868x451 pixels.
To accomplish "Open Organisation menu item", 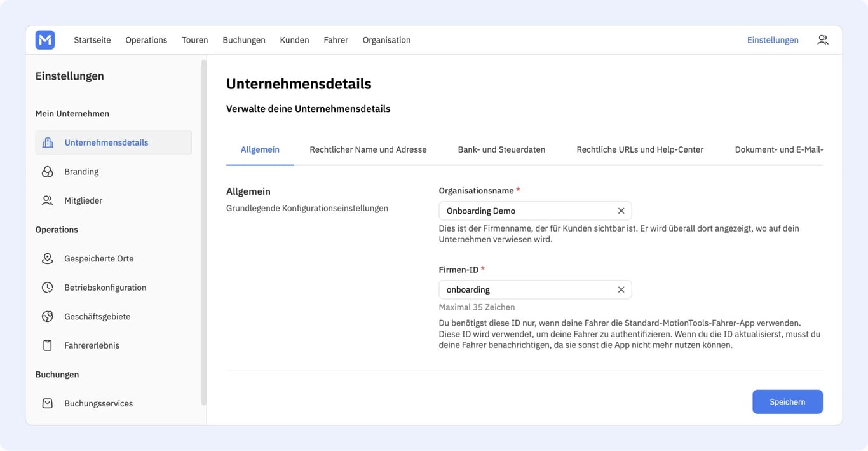I will pyautogui.click(x=386, y=40).
